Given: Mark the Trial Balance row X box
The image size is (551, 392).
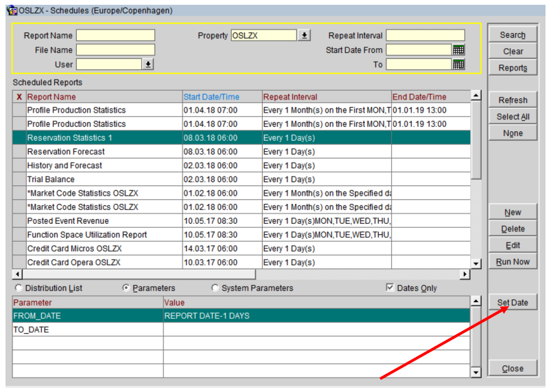Looking at the screenshot, I should point(19,179).
